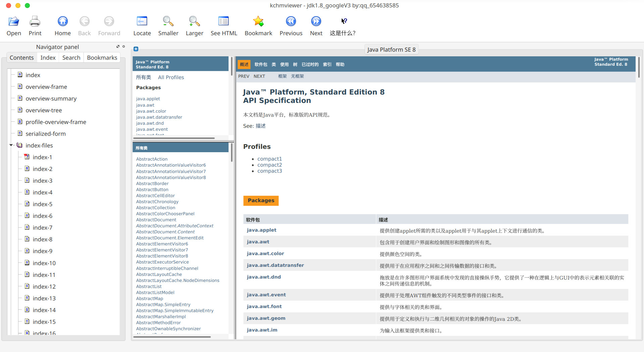Open AbstractAction class link
Screen dimensions: 644x352
pos(152,159)
